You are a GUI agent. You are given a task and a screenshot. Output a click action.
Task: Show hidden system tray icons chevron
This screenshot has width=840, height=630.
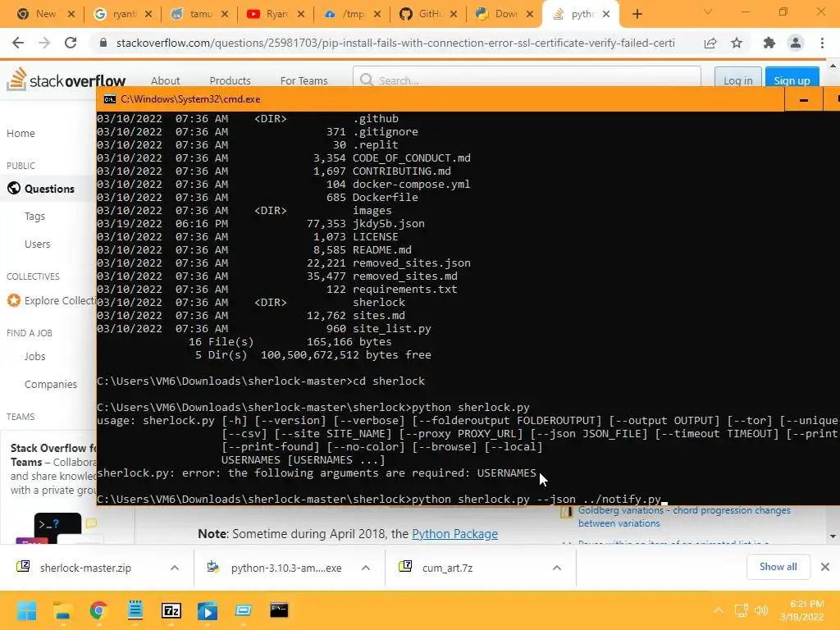tap(719, 610)
